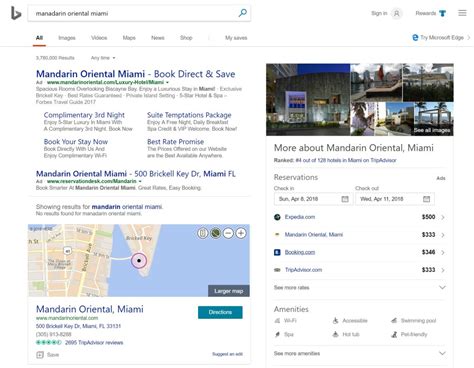Click the Swimming pool amenity icon
474x368 pixels.
[394, 321]
